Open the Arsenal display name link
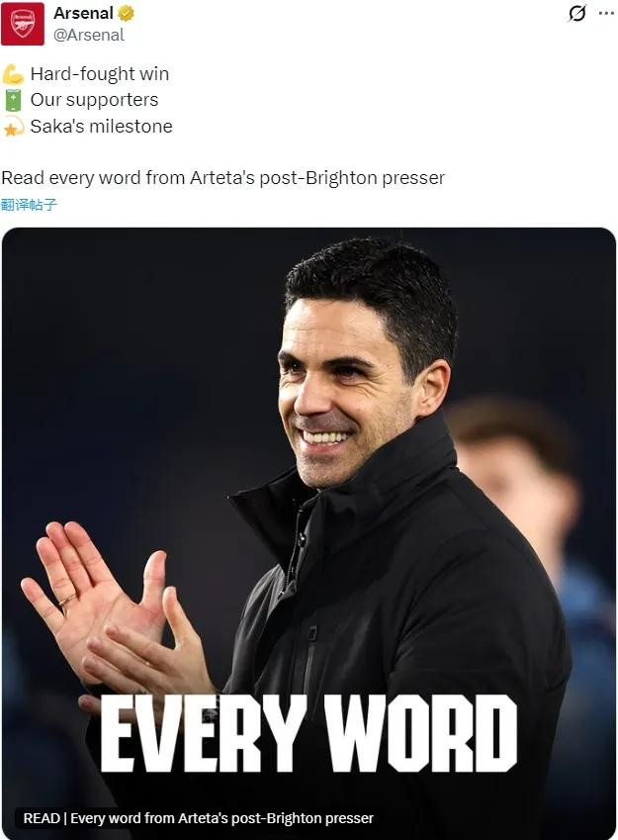Viewport: 618px width, 840px height. coord(83,13)
